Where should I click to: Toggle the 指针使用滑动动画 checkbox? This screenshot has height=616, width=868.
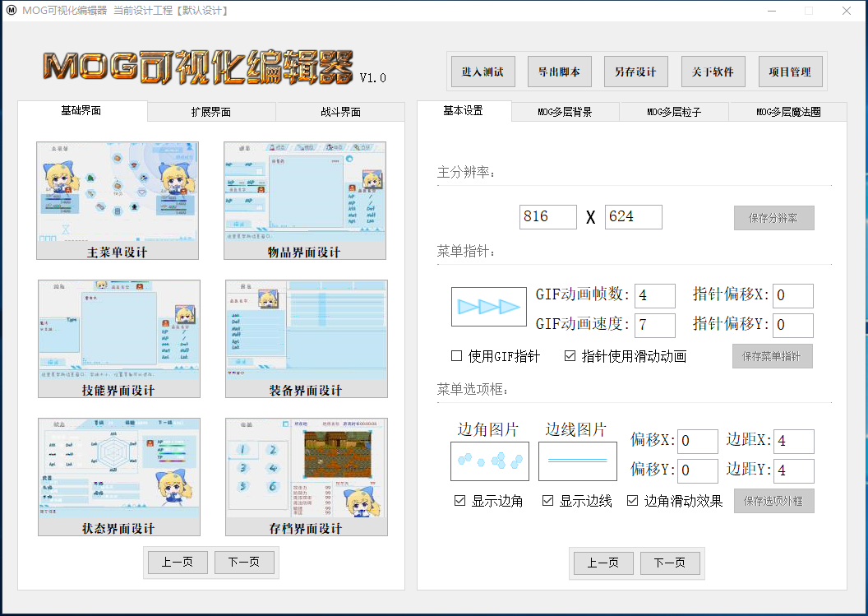[570, 356]
